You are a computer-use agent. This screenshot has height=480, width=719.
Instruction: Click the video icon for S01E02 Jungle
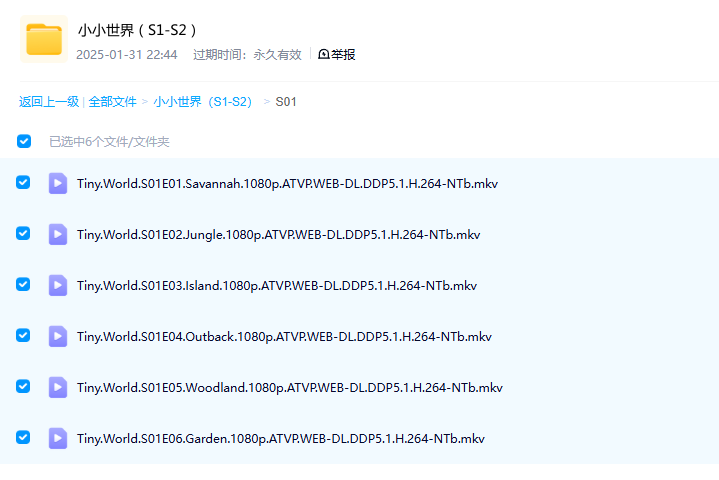pos(58,234)
